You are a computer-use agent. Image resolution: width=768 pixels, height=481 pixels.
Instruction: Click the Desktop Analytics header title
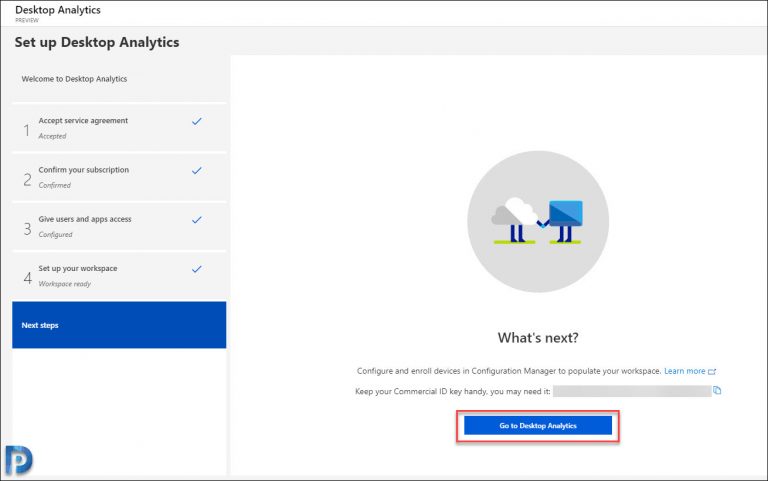click(x=58, y=10)
